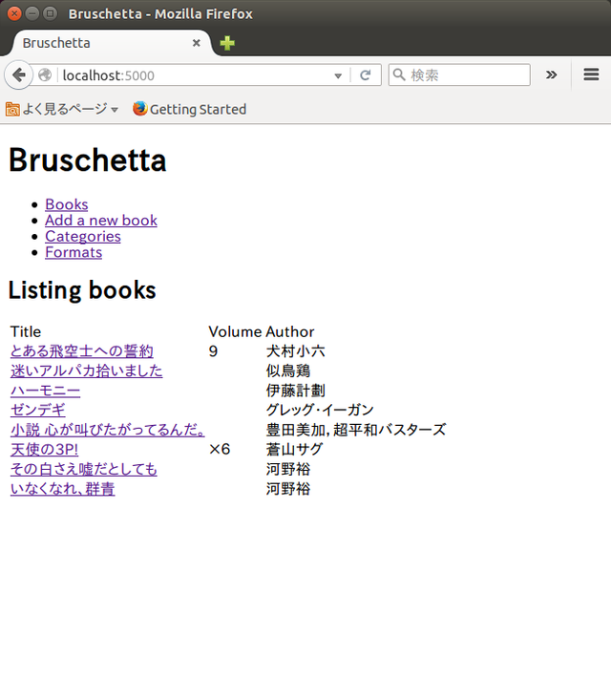Expand the よく見るページ bookmarks menu
The width and height of the screenshot is (611, 700).
pos(115,110)
